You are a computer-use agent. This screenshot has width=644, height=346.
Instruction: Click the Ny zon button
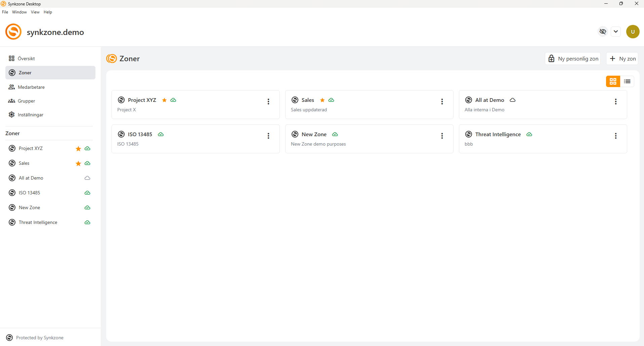click(622, 59)
